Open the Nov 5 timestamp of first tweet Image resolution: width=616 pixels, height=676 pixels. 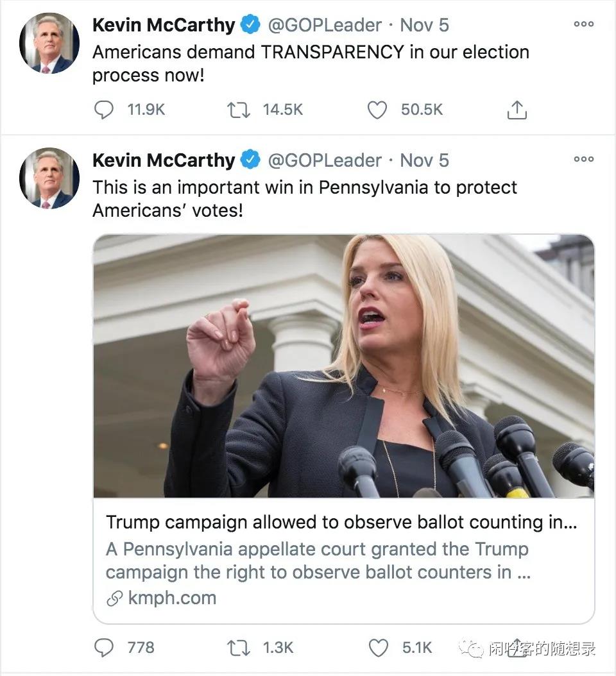(424, 26)
